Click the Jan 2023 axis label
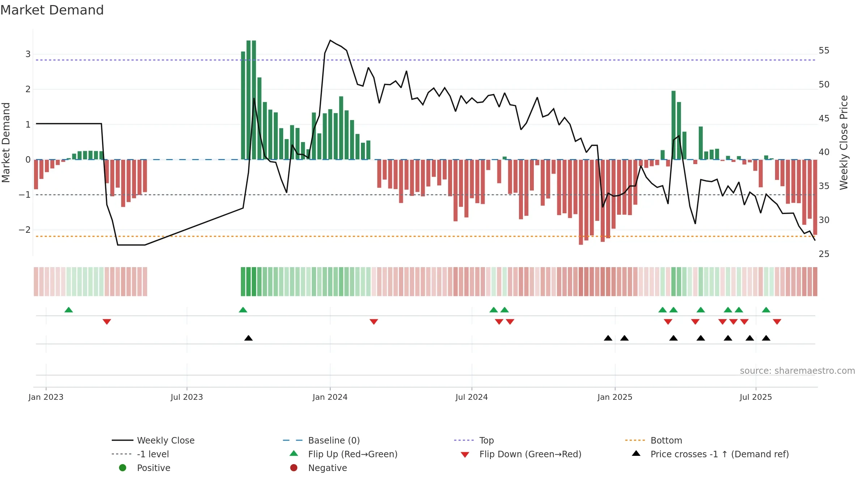Image resolution: width=868 pixels, height=488 pixels. coord(46,397)
